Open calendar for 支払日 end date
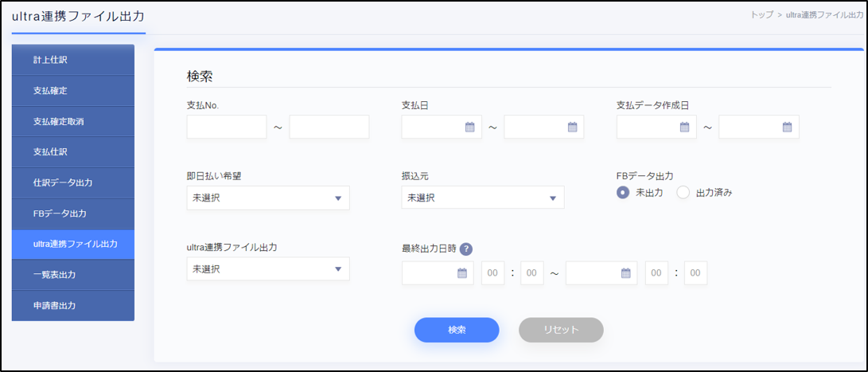 tap(572, 127)
